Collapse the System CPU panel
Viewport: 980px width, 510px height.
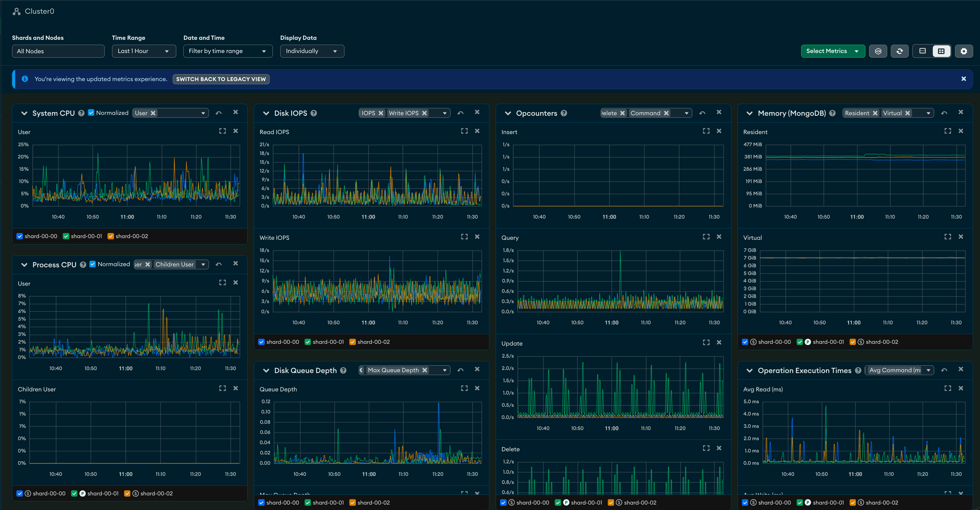tap(24, 113)
